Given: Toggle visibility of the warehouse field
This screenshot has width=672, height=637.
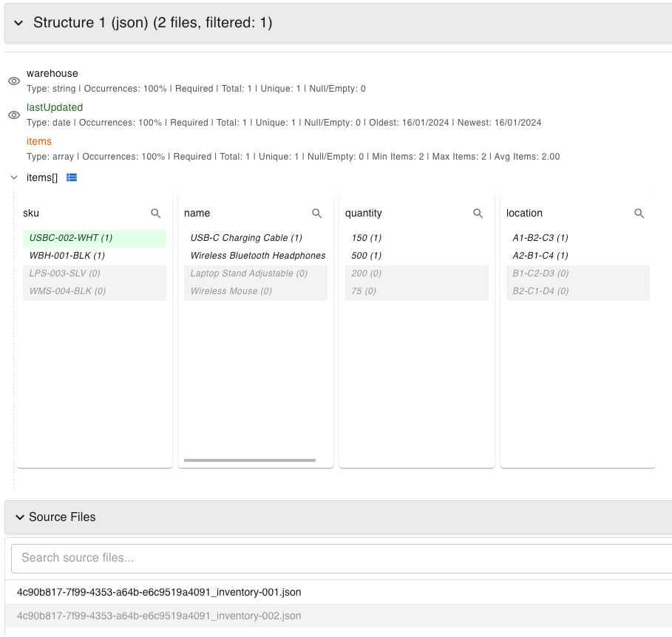Looking at the screenshot, I should [13, 81].
